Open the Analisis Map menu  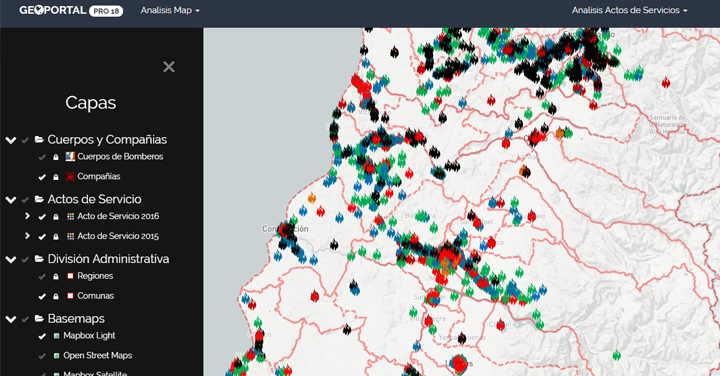pos(170,10)
